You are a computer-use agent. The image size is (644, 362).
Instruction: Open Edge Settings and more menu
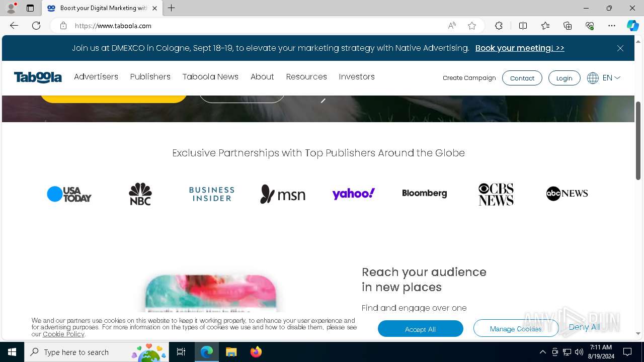[612, 26]
